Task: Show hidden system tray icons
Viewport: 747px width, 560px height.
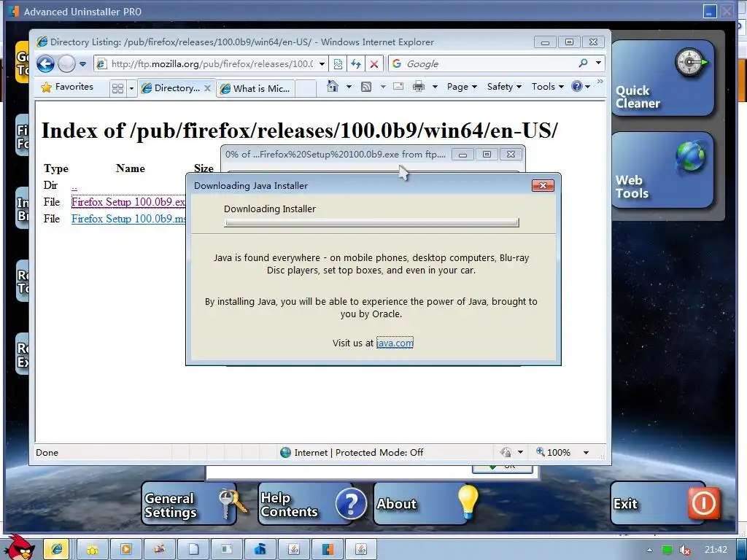Action: (649, 550)
